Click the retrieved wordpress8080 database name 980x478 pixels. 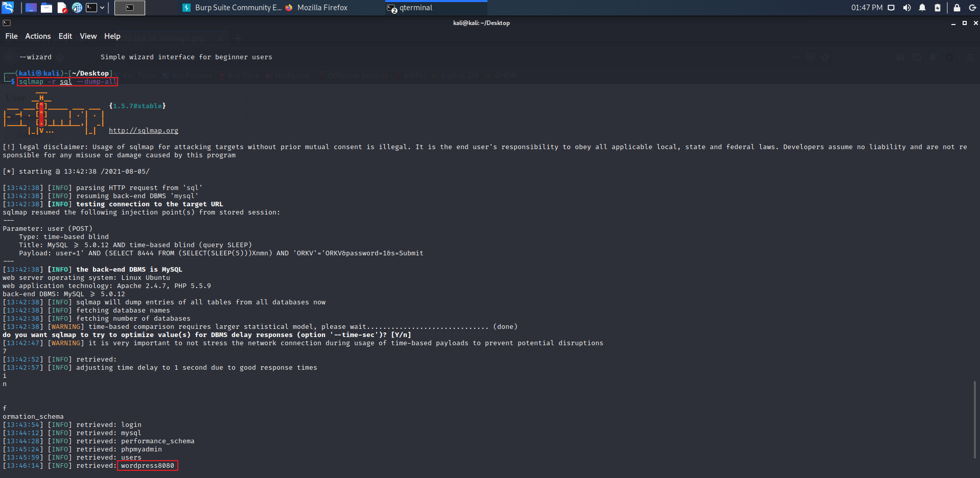147,466
